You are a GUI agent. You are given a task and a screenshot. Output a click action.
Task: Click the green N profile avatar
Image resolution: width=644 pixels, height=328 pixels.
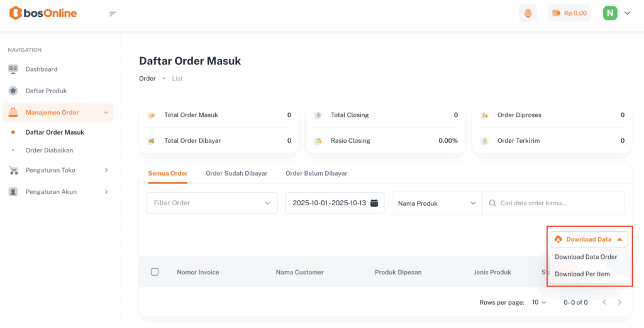pyautogui.click(x=610, y=13)
